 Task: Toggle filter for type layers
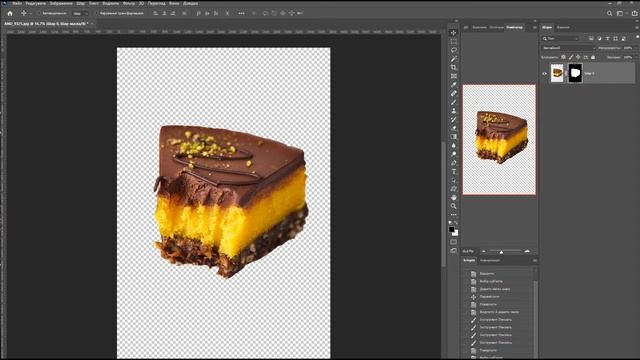(607, 38)
